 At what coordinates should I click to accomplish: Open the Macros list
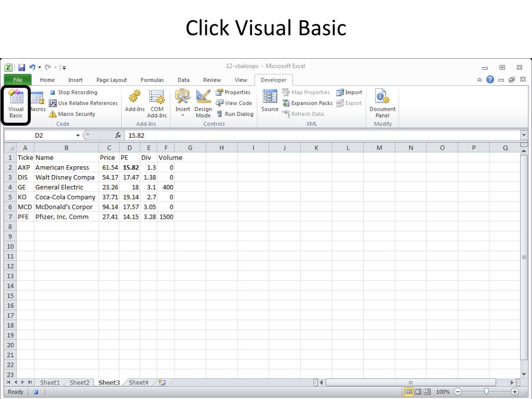point(38,102)
